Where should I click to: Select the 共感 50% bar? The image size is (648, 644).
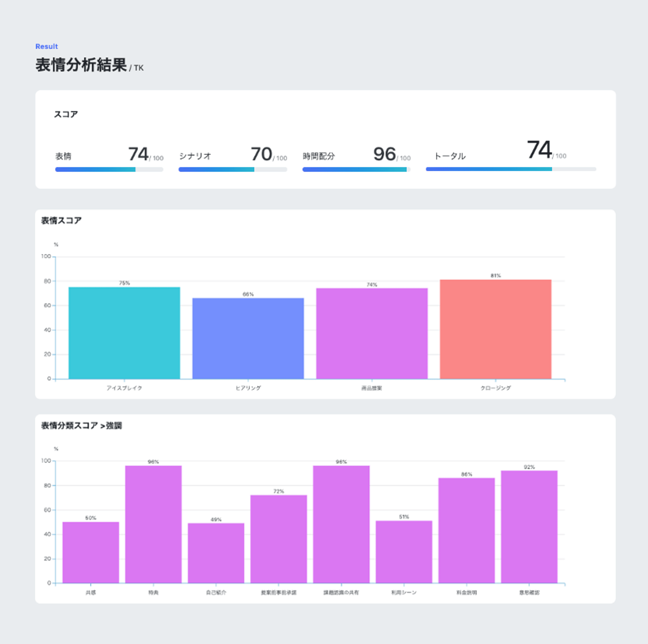[91, 553]
